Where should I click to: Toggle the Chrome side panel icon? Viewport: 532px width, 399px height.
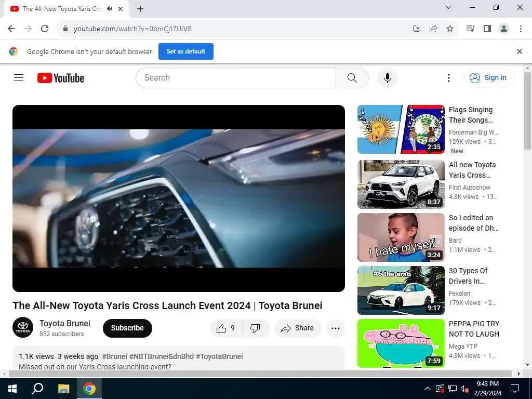pos(487,29)
